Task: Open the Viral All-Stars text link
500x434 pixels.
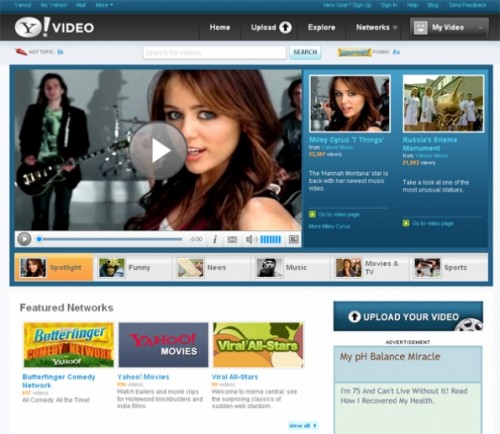Action: click(x=235, y=377)
